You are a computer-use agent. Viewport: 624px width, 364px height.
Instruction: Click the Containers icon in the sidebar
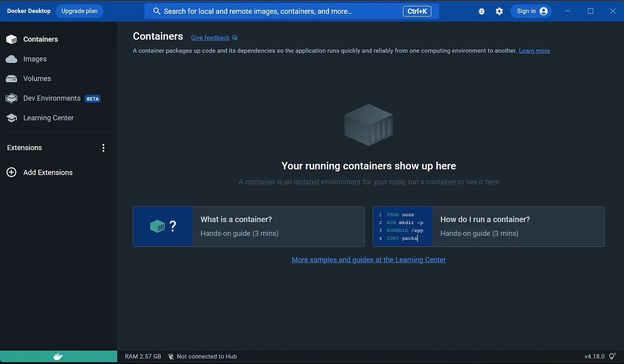click(x=12, y=39)
